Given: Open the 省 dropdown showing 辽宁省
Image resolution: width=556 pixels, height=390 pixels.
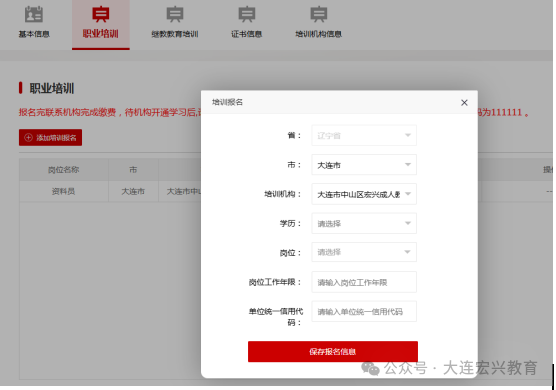Looking at the screenshot, I should coord(364,135).
